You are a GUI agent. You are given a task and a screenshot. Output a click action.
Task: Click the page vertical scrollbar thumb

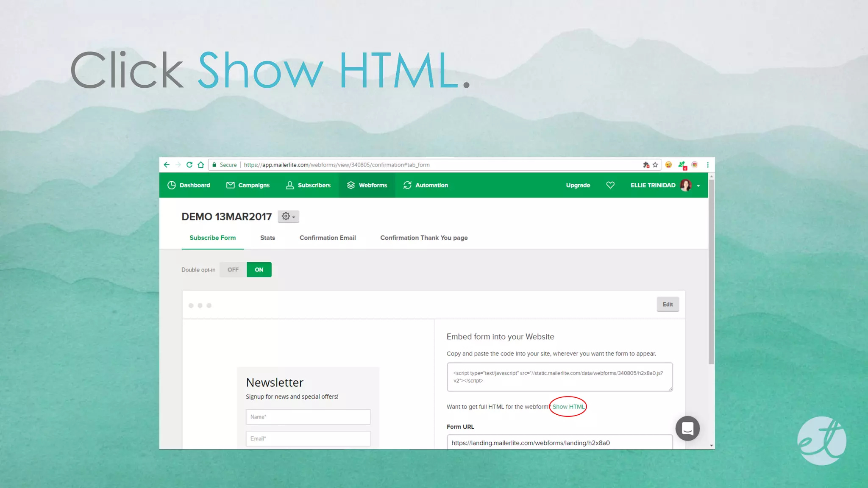point(711,271)
